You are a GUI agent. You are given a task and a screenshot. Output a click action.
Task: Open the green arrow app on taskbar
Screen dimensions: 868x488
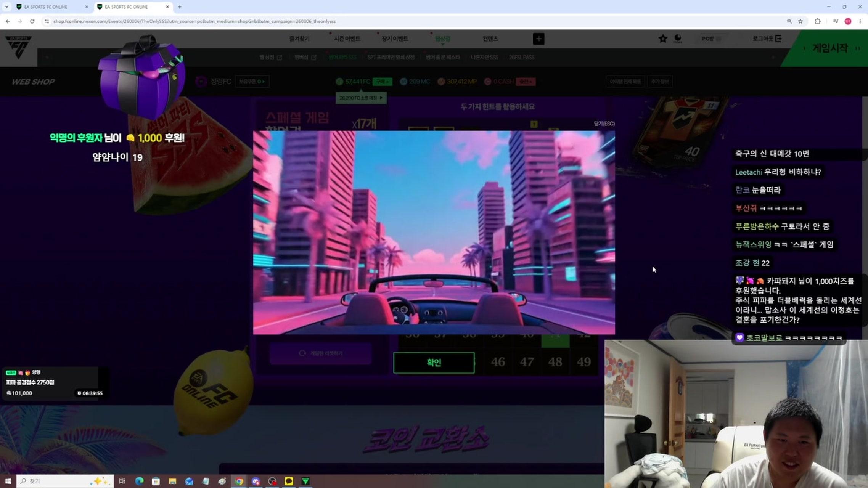(x=305, y=481)
